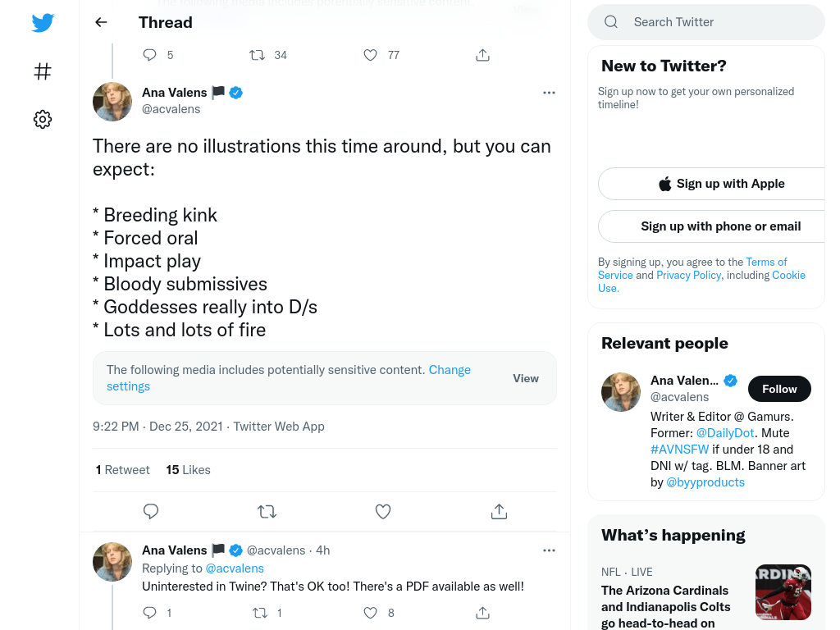Retweet the main illustrations tweet

pyautogui.click(x=267, y=512)
